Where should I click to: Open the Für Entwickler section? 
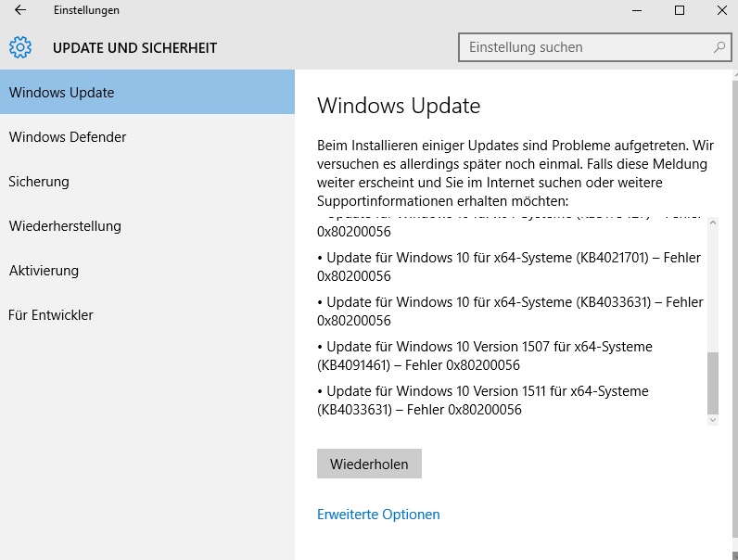coord(147,315)
